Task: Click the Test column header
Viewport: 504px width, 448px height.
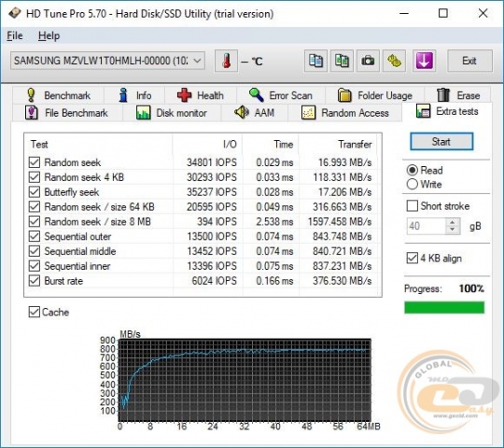Action: click(98, 144)
